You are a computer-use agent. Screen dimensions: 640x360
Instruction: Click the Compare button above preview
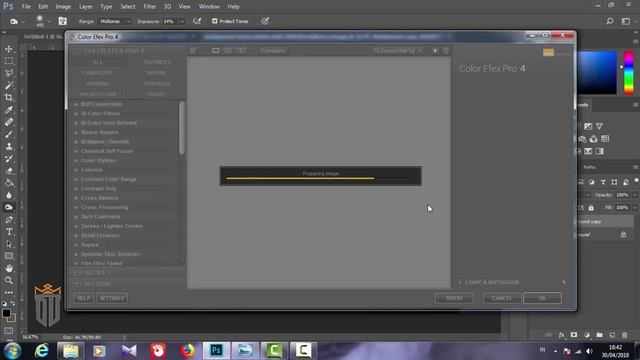click(x=273, y=51)
